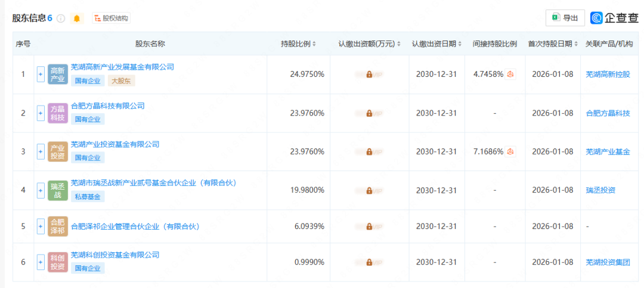Click the info icon beside 股东信息
This screenshot has width=644, height=288.
pos(61,18)
